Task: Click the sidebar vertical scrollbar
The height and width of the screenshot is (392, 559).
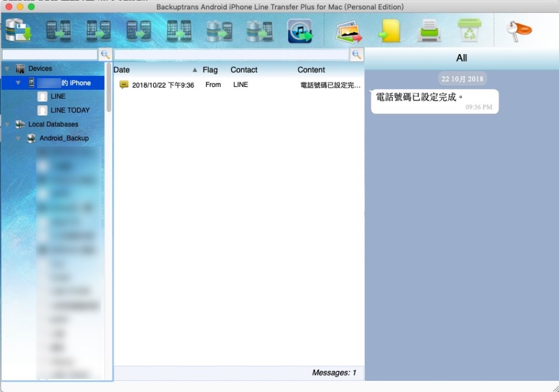Action: click(x=109, y=88)
